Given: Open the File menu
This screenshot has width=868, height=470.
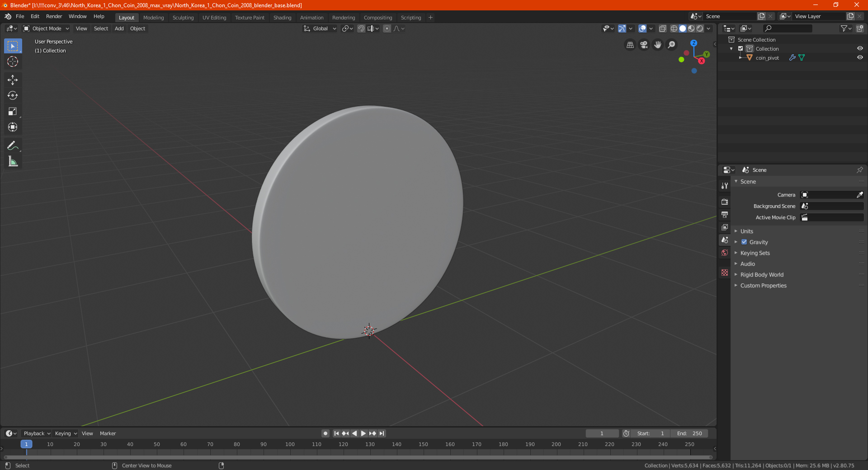Looking at the screenshot, I should (x=20, y=16).
